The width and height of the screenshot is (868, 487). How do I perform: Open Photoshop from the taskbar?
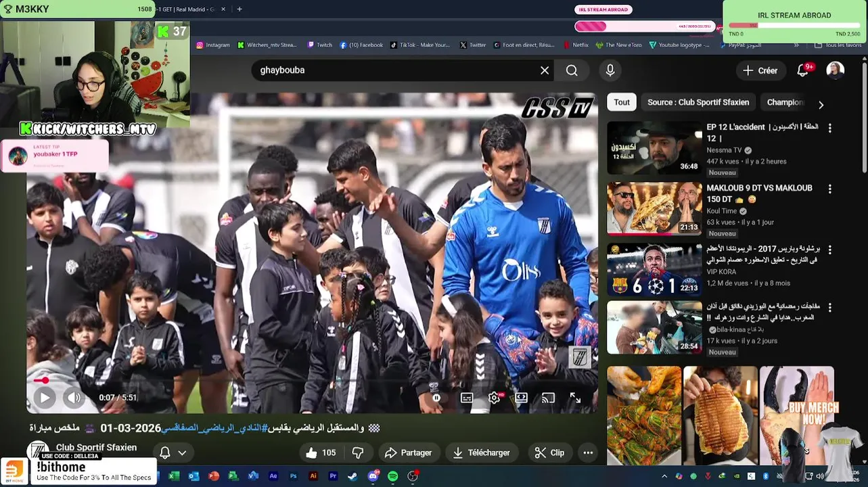point(293,476)
